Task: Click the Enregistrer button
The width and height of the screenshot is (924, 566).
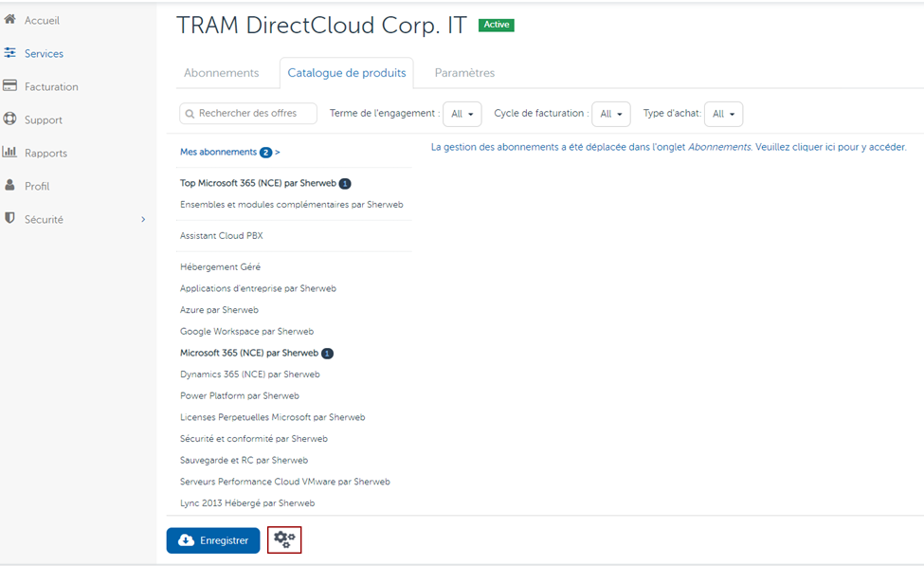Action: tap(212, 540)
